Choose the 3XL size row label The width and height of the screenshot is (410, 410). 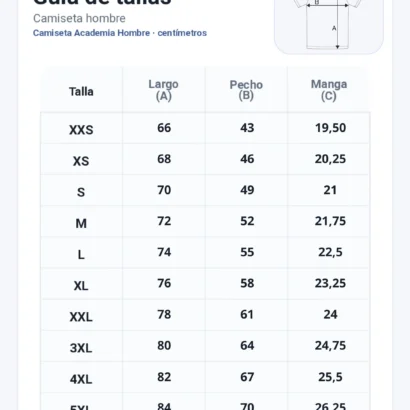point(81,348)
